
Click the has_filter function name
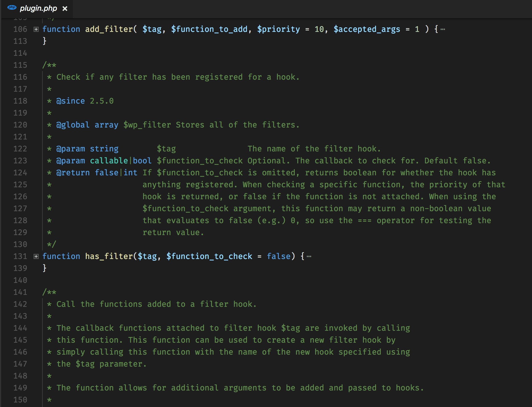pos(109,256)
